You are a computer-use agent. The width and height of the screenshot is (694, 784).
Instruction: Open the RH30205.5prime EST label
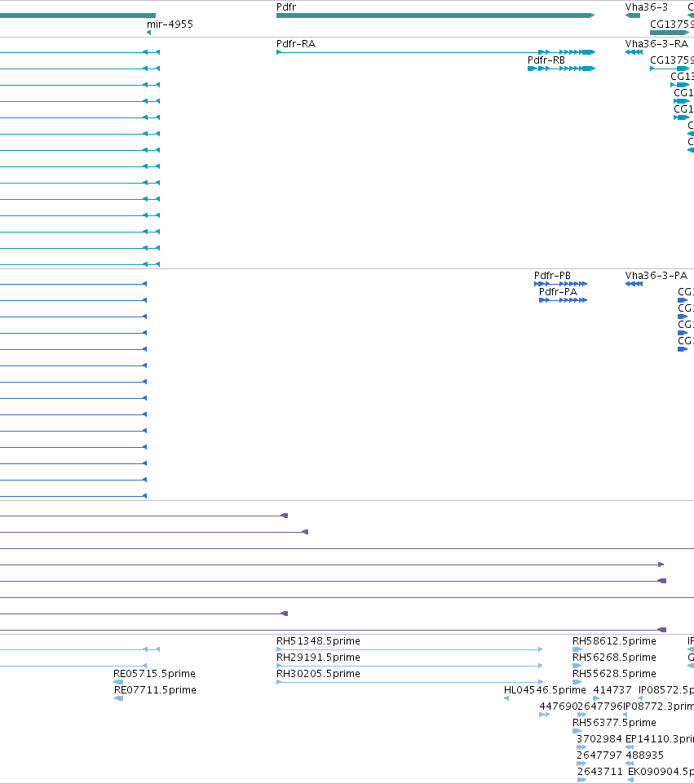[318, 674]
